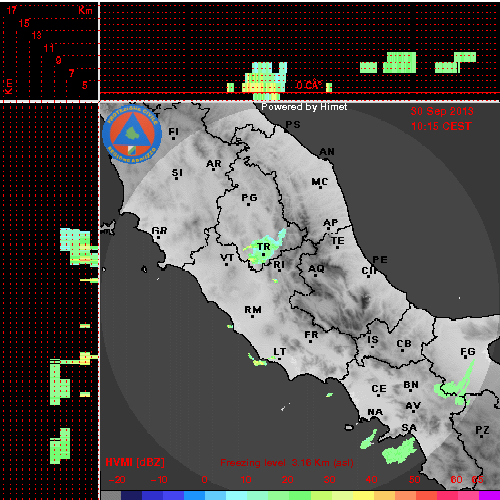Screen dimensions: 500x500
Task: Click the GR city label
Action: click(x=159, y=230)
